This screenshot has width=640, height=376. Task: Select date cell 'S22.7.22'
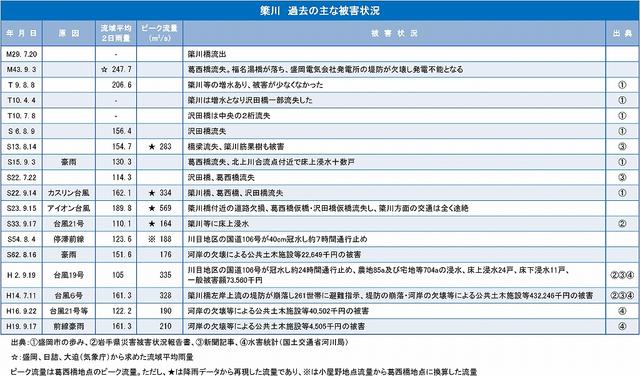(x=22, y=178)
